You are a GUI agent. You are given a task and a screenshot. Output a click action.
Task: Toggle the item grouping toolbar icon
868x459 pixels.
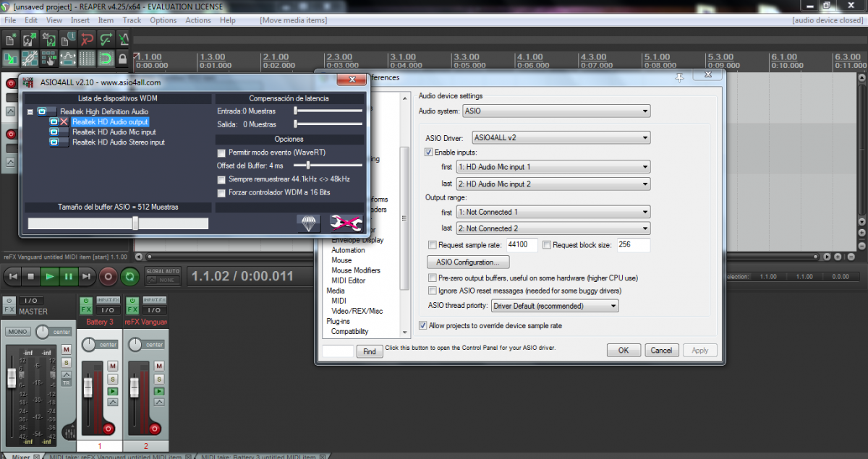pyautogui.click(x=30, y=58)
